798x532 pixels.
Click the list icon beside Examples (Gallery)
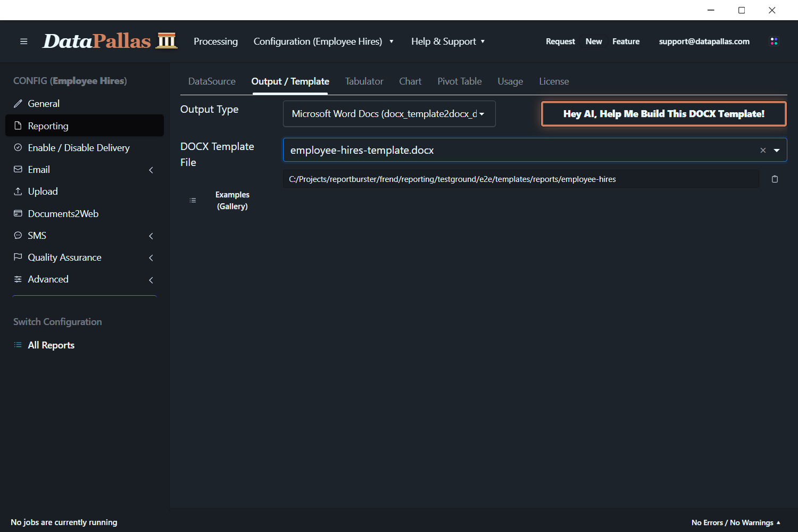[x=193, y=201]
